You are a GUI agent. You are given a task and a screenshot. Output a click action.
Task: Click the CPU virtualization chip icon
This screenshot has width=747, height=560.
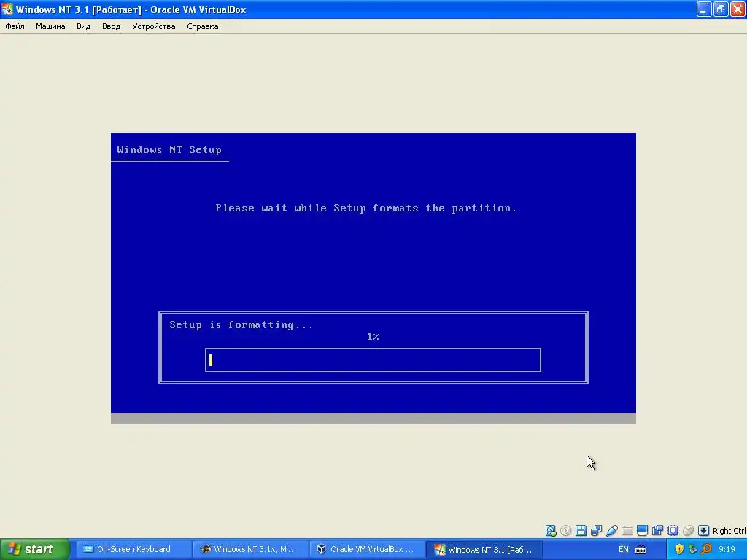pos(673,531)
